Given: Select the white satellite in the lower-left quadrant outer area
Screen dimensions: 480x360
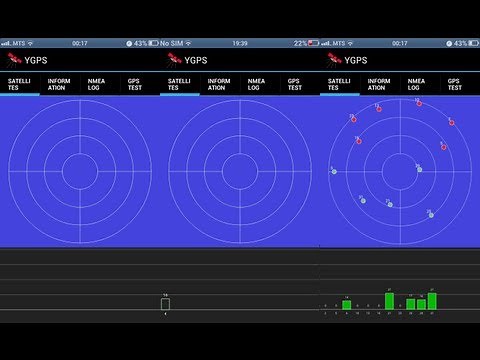Looking at the screenshot, I should click(363, 201).
